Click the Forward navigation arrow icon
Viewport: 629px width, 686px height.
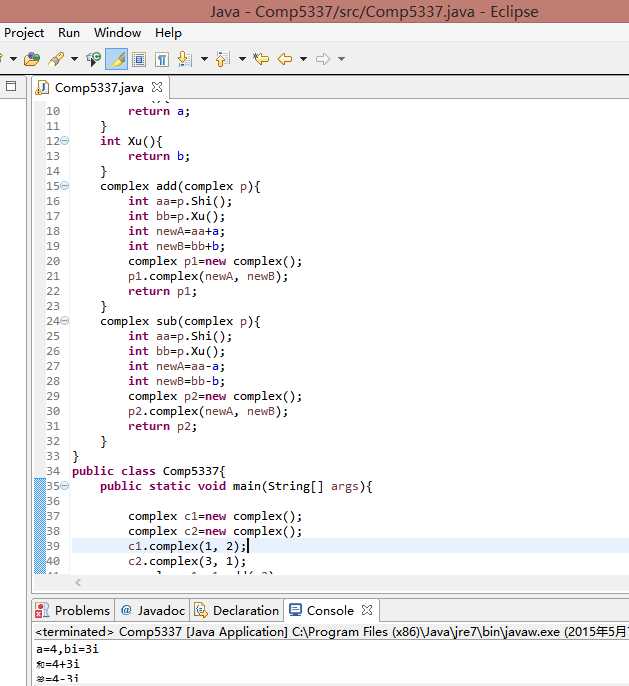322,59
